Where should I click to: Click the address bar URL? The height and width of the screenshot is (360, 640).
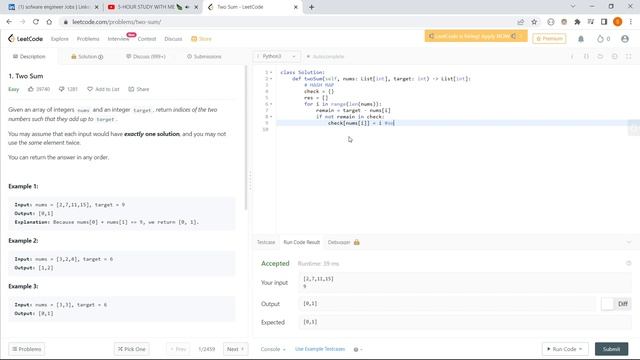117,22
